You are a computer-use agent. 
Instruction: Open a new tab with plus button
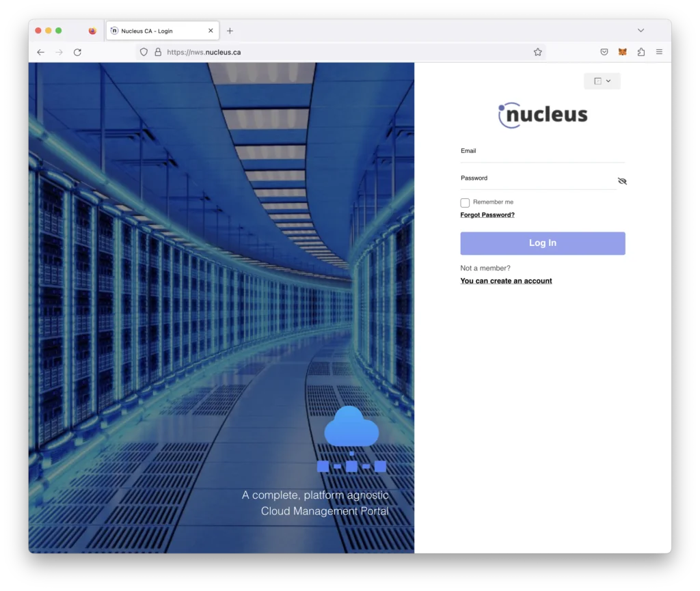click(x=230, y=31)
